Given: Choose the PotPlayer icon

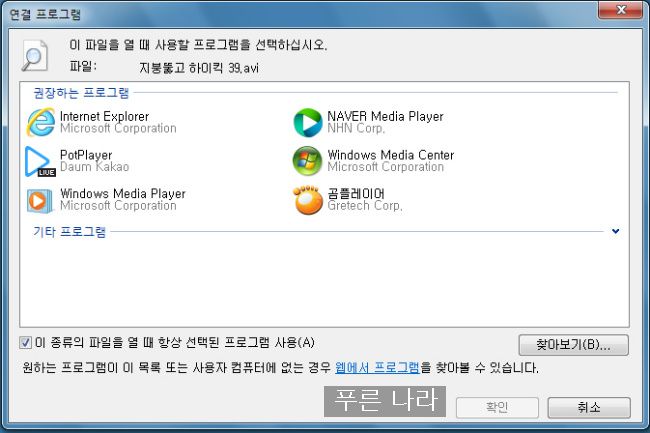Looking at the screenshot, I should point(40,161).
